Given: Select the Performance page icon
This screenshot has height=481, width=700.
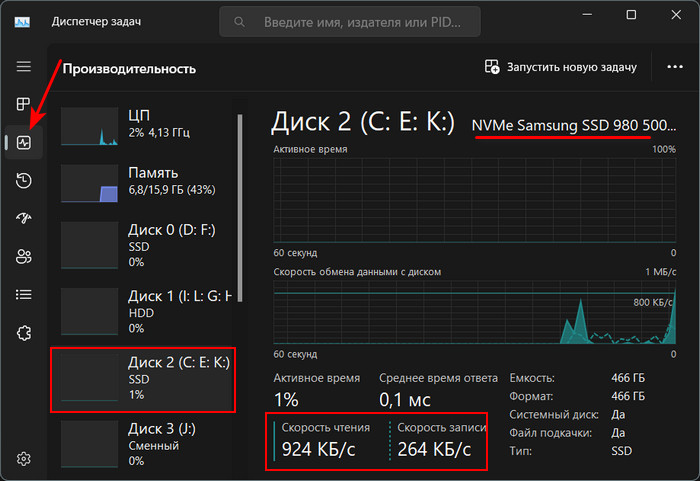Looking at the screenshot, I should (24, 142).
